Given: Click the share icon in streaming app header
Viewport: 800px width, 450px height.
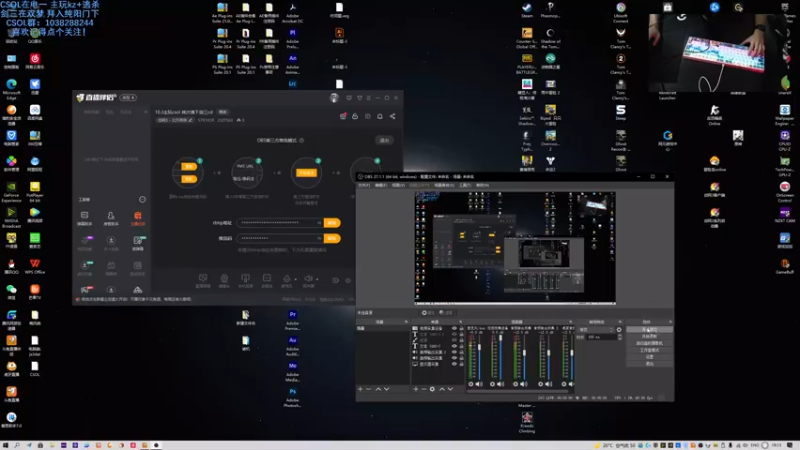Looking at the screenshot, I should click(392, 116).
